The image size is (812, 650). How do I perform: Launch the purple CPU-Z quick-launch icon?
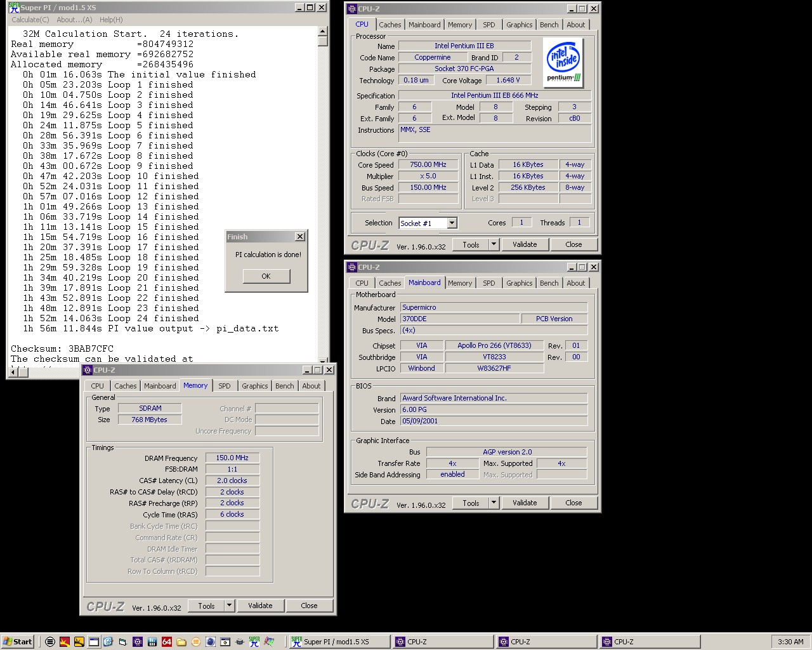[x=138, y=642]
